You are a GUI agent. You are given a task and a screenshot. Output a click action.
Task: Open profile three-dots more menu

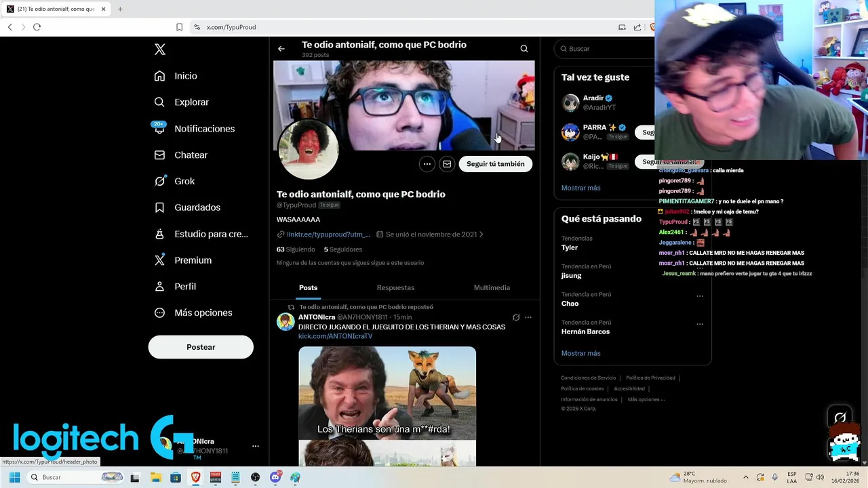point(427,164)
